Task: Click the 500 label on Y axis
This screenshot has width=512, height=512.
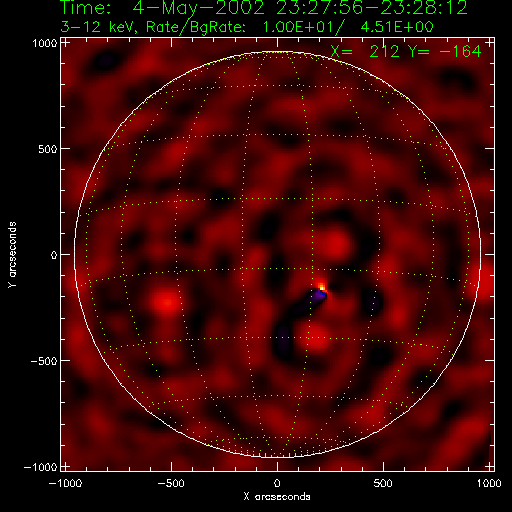Action: (47, 149)
